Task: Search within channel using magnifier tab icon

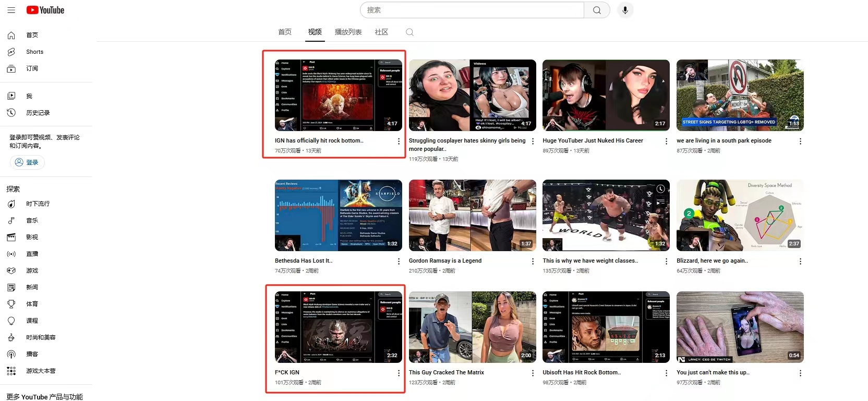Action: pos(409,32)
